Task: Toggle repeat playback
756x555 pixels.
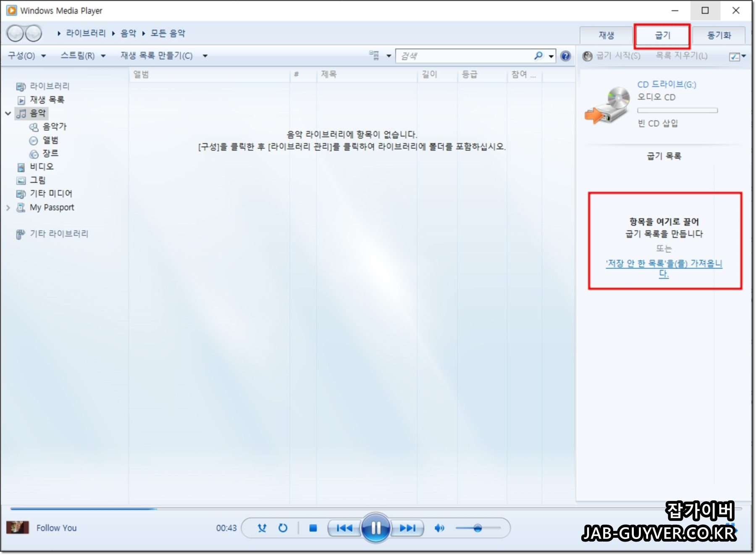Action: [283, 528]
